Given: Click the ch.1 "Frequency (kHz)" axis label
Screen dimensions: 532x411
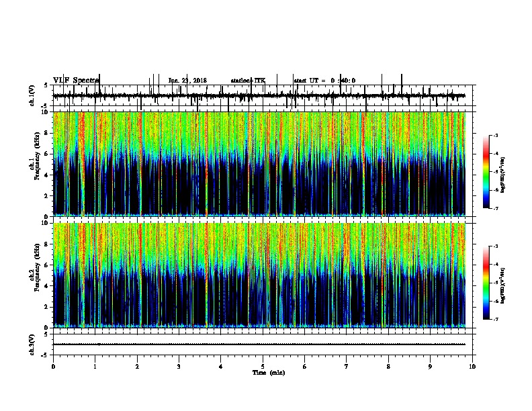Looking at the screenshot, I should coord(37,156).
